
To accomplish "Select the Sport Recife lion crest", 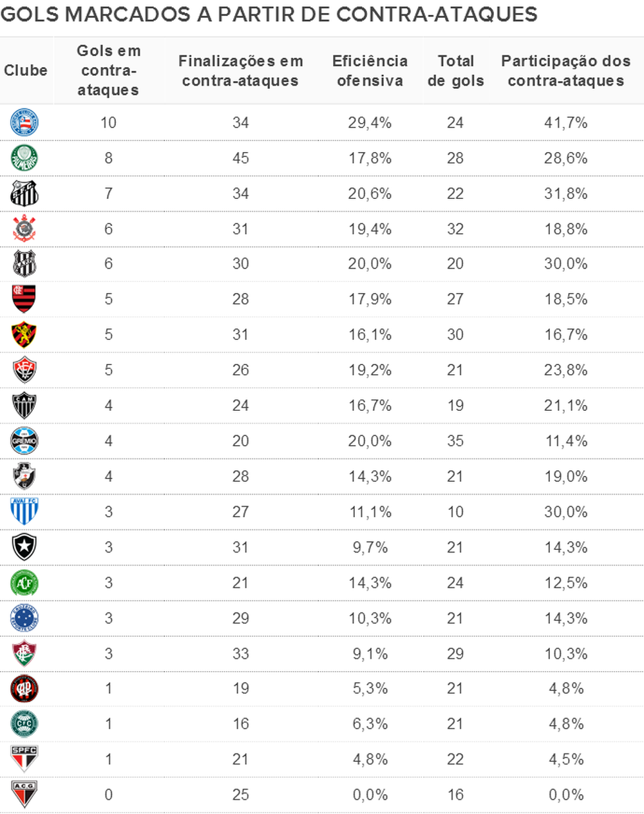I will [x=24, y=334].
